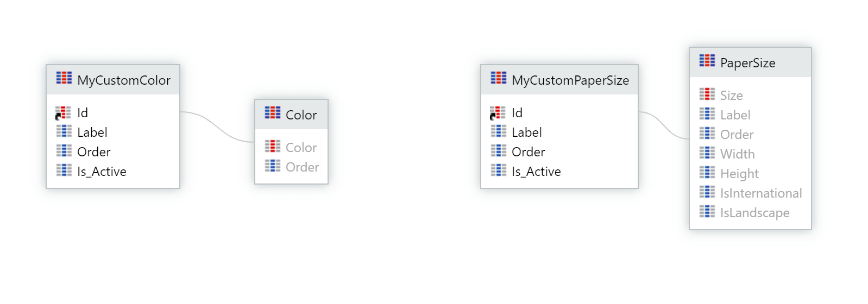
Task: Select the Label attribute in MyCustomColor
Action: pyautogui.click(x=113, y=132)
